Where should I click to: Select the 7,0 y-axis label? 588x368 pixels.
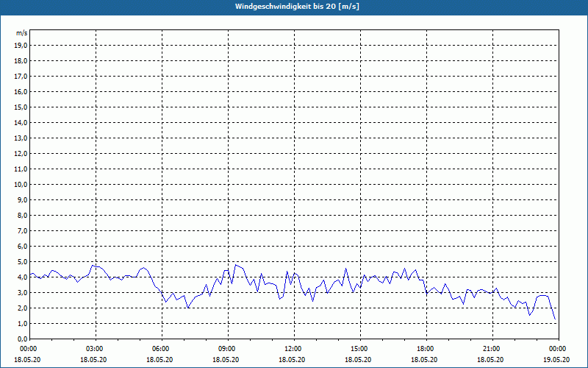click(22, 231)
